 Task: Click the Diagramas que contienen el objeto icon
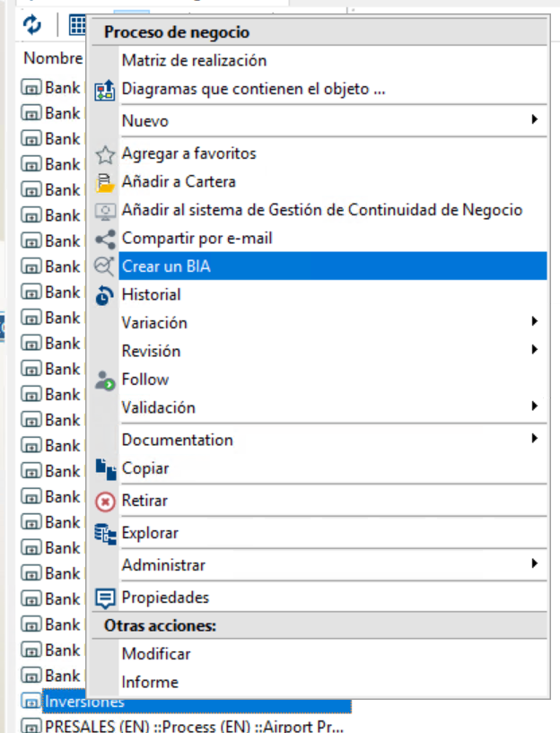[x=105, y=90]
